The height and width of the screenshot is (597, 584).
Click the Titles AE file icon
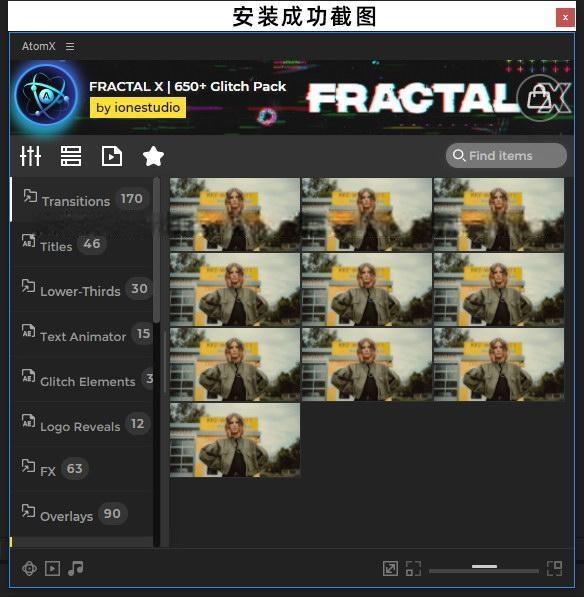[29, 241]
